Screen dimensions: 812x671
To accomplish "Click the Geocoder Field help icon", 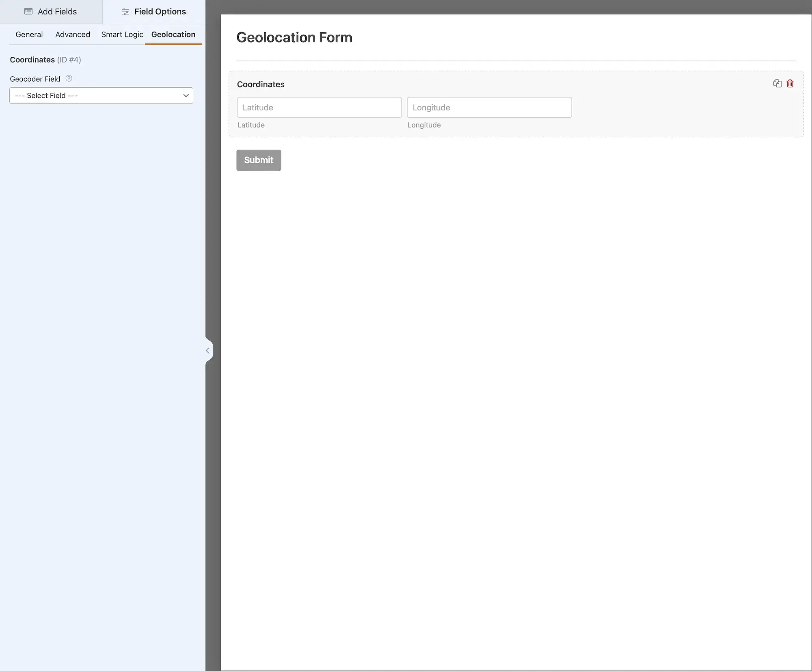I will pyautogui.click(x=69, y=79).
